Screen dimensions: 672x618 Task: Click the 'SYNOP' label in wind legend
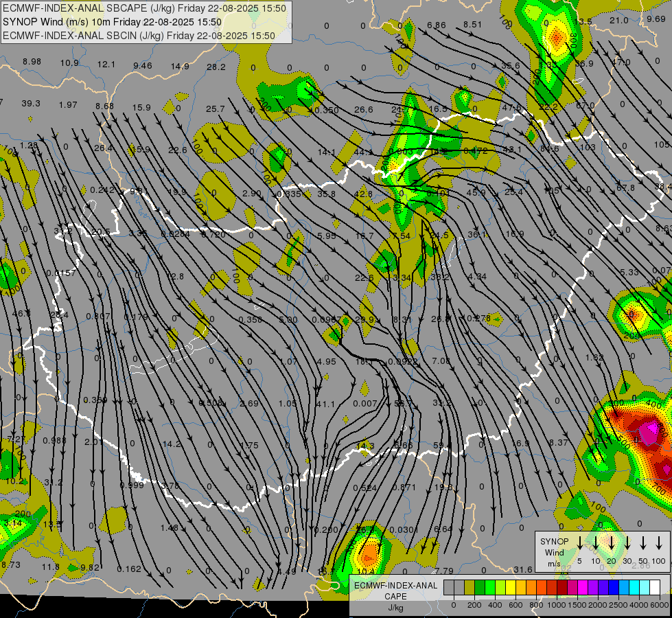554,541
